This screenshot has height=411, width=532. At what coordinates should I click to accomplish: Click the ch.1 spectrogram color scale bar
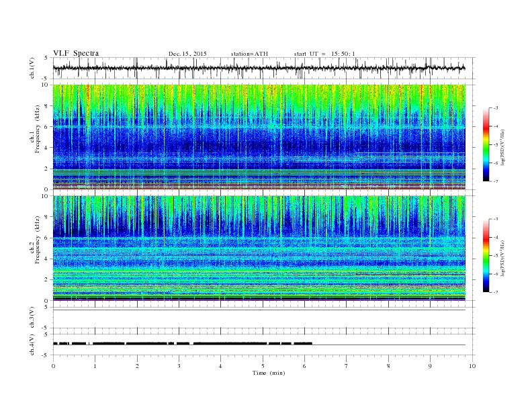pos(486,145)
